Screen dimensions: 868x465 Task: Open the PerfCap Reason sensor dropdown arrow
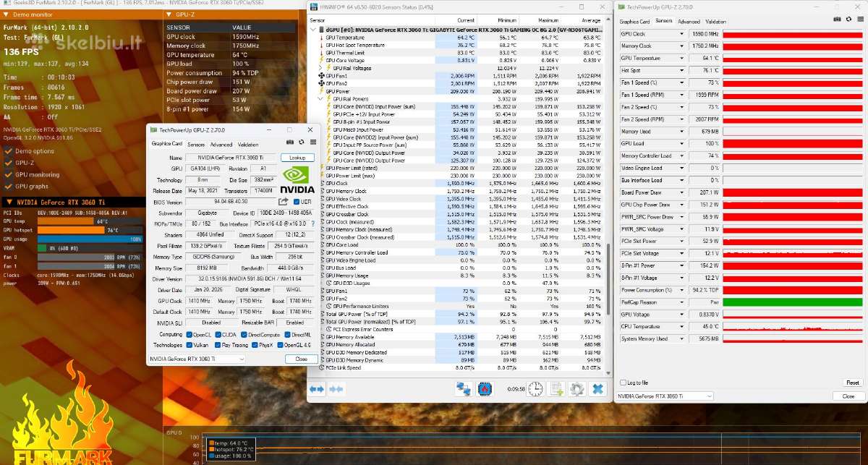681,302
